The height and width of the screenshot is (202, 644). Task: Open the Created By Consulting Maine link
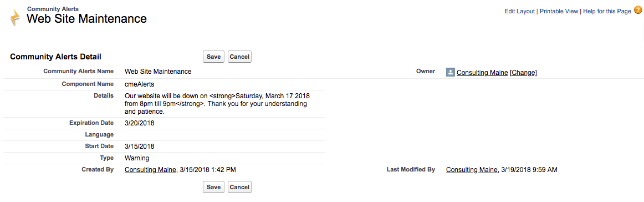(x=150, y=169)
